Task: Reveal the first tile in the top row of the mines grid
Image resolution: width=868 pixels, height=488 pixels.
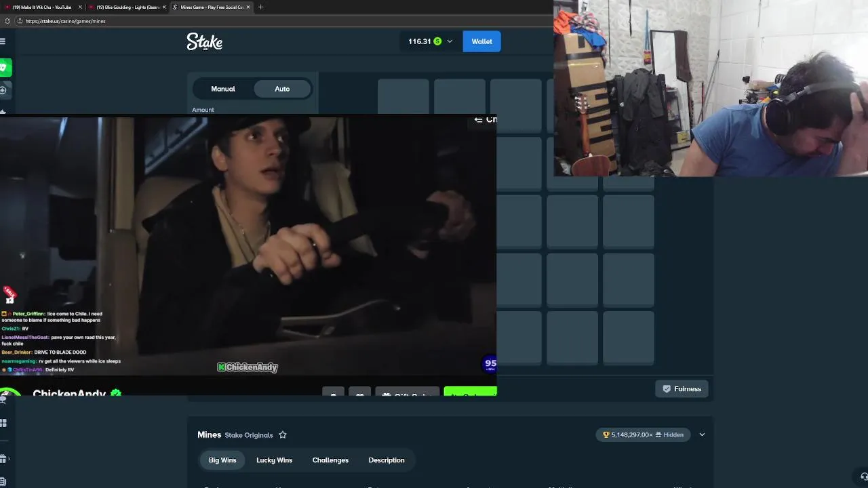Action: coord(403,96)
